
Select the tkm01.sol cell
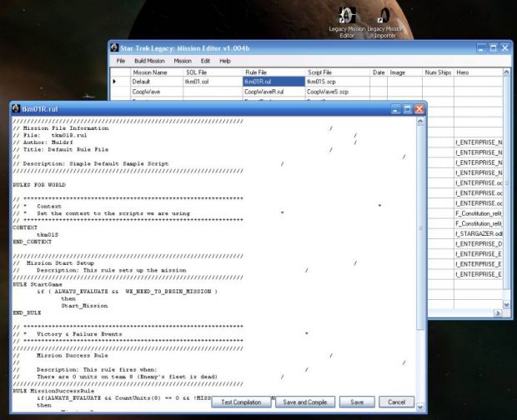[x=213, y=82]
